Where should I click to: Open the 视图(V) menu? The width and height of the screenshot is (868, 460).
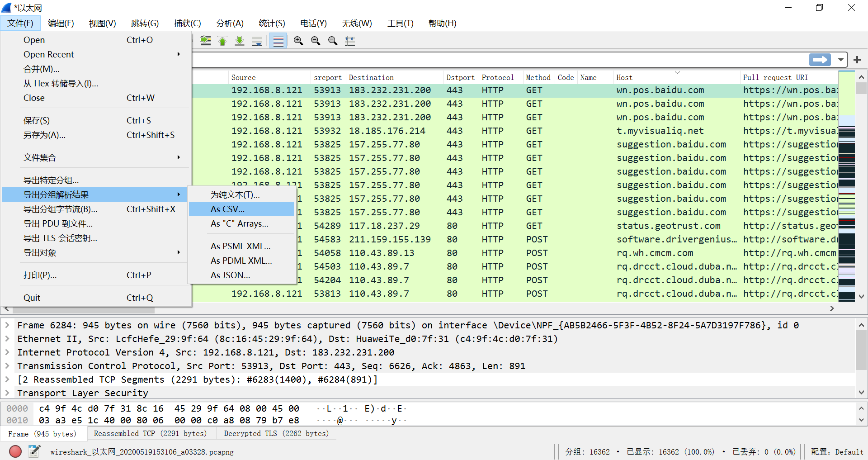[x=103, y=23]
